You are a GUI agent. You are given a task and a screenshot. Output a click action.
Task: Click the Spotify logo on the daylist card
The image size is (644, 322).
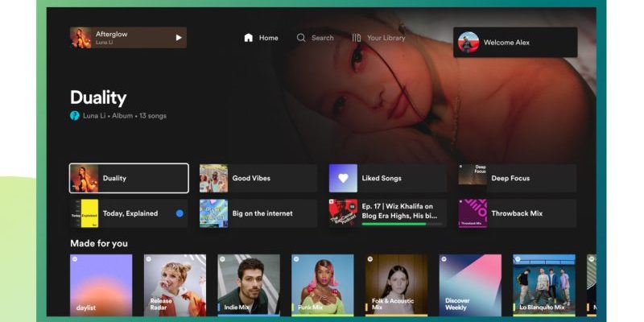point(75,259)
